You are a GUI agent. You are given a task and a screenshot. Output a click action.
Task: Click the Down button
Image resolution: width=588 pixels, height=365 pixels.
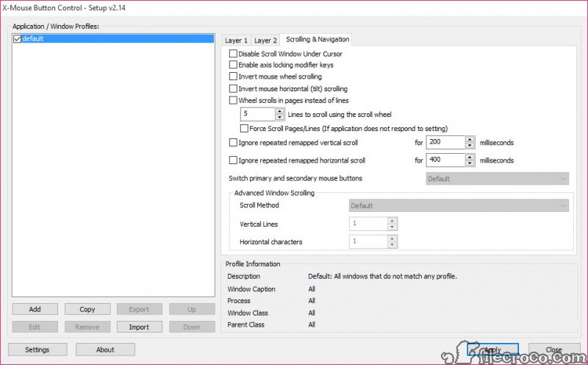click(192, 327)
